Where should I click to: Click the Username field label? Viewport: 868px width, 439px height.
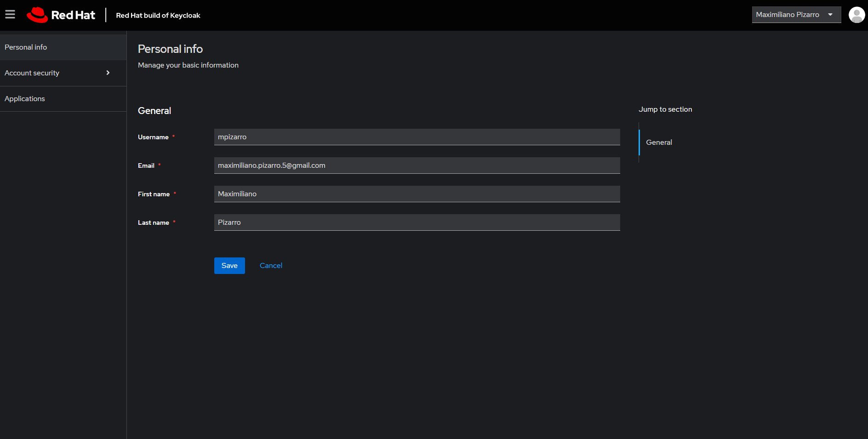point(153,137)
